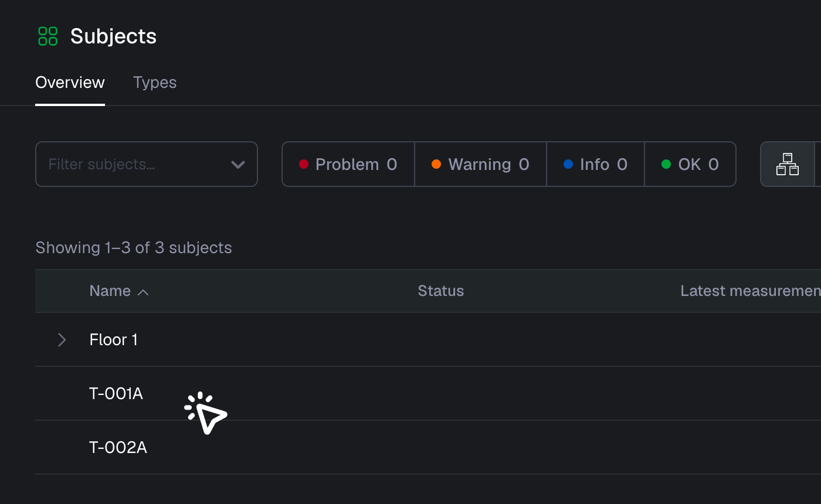Select the hierarchy tree view icon

[788, 164]
